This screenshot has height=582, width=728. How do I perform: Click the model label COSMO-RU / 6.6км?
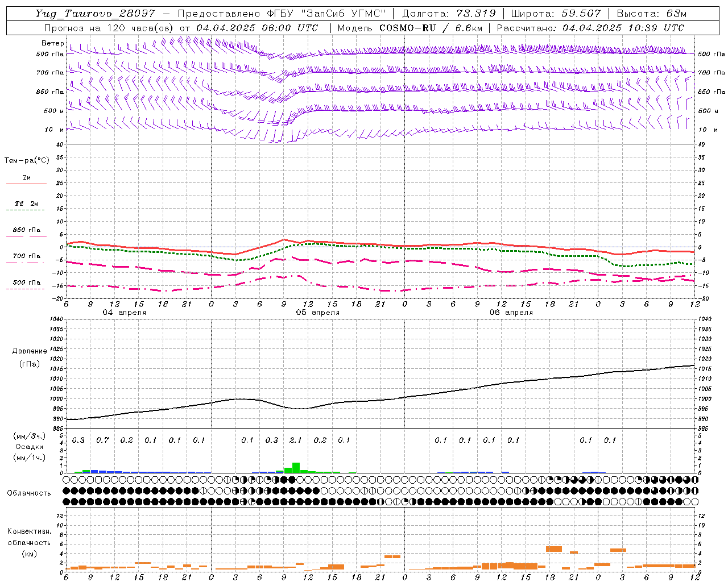[x=432, y=28]
